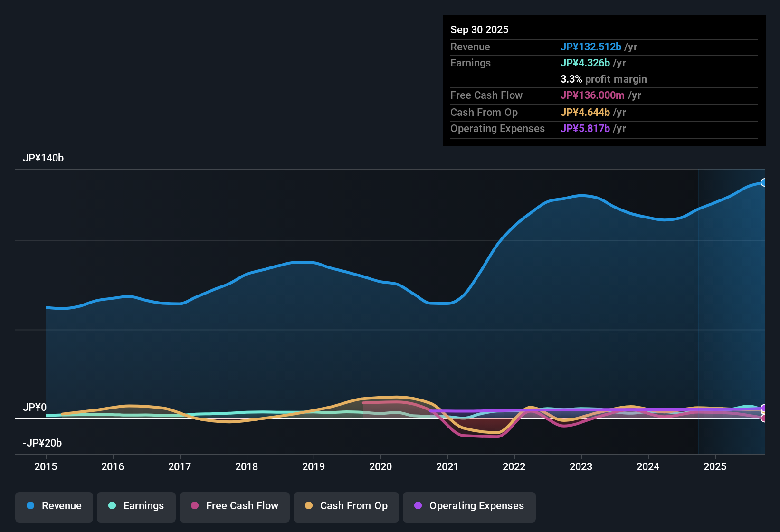780x532 pixels.
Task: Click the orange Cash From Op dot icon
Action: click(309, 506)
